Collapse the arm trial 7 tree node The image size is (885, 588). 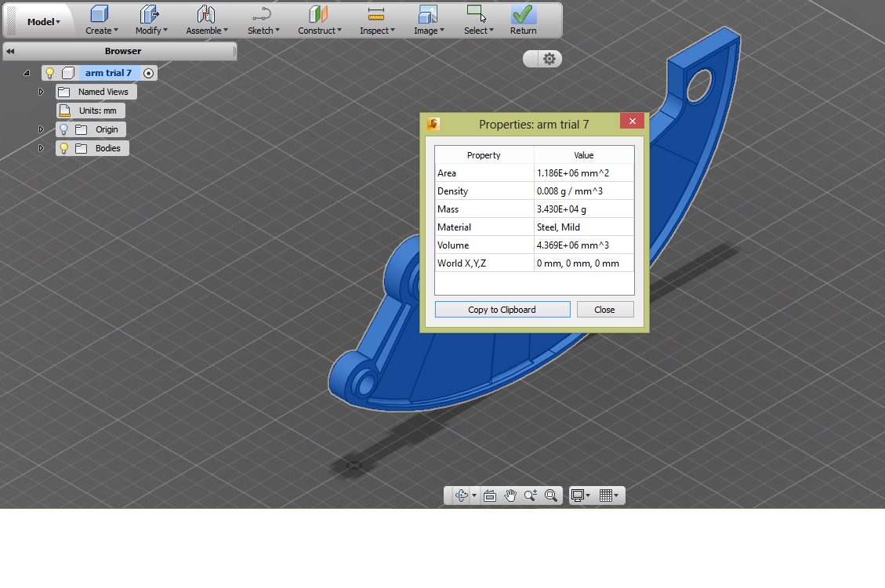point(26,73)
